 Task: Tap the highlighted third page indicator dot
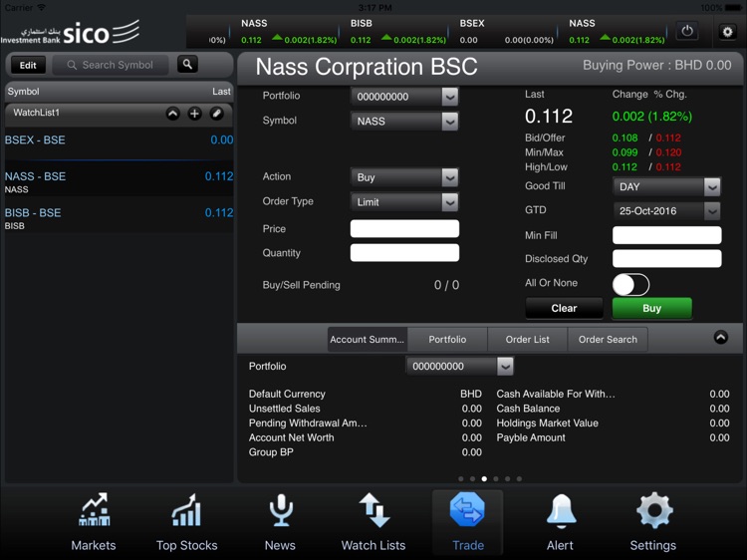point(484,478)
